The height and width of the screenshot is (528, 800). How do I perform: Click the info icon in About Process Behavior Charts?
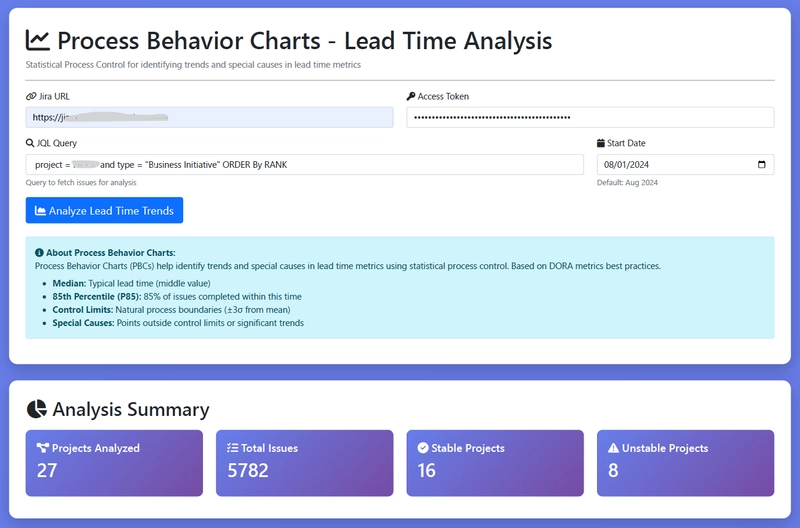(39, 253)
